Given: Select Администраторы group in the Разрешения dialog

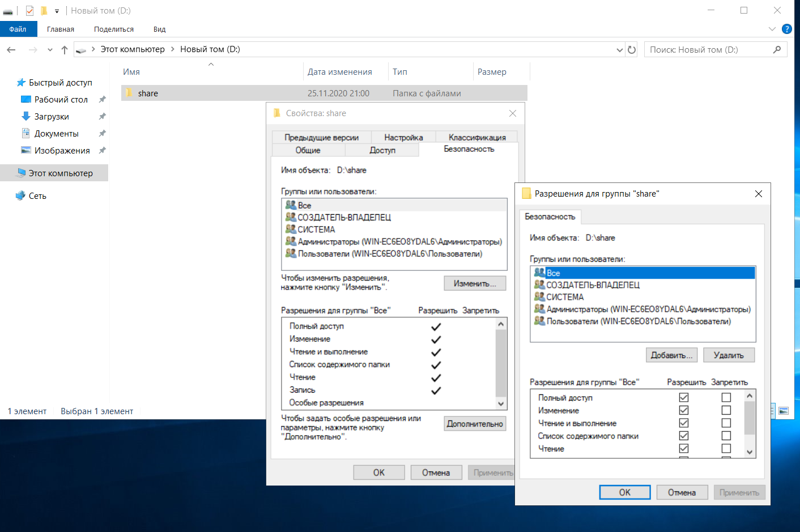Looking at the screenshot, I should pos(643,309).
